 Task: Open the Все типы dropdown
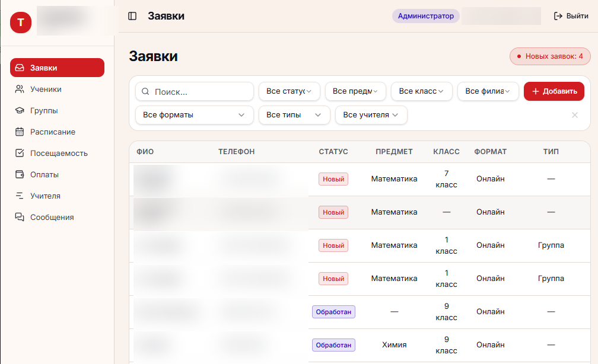294,115
